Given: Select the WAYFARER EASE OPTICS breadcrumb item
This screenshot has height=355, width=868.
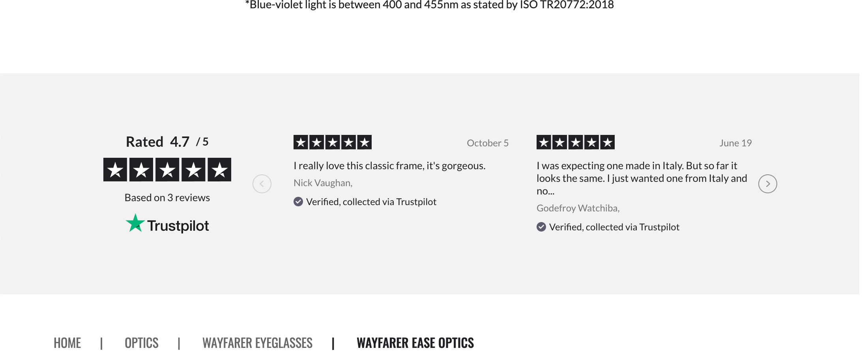Looking at the screenshot, I should point(415,343).
